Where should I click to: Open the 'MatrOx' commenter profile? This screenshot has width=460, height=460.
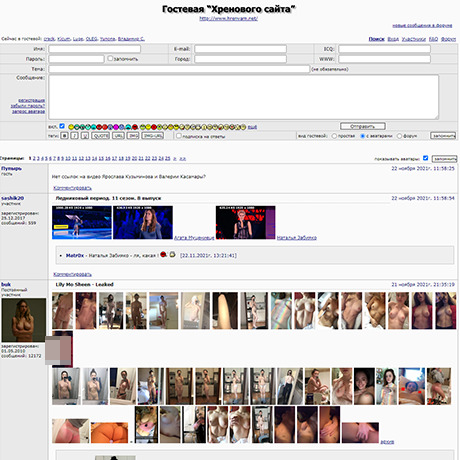tap(75, 255)
